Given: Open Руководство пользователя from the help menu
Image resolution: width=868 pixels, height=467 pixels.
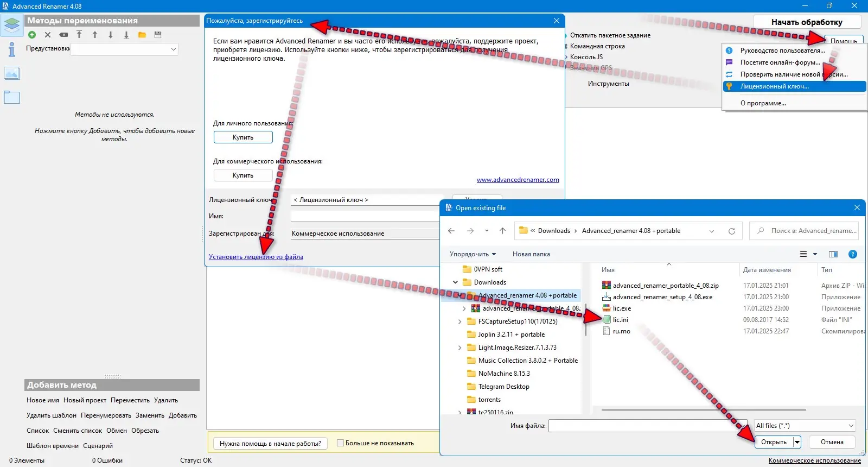Looking at the screenshot, I should click(x=794, y=51).
